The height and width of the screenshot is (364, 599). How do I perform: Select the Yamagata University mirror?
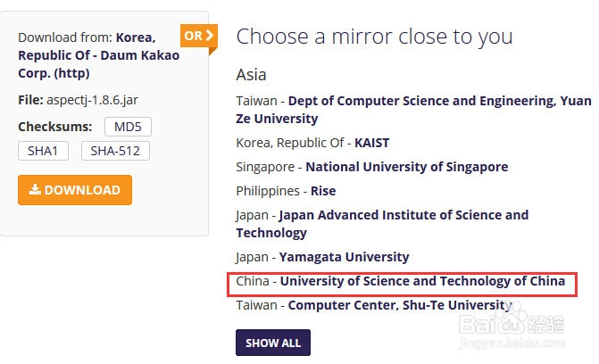[x=345, y=257]
